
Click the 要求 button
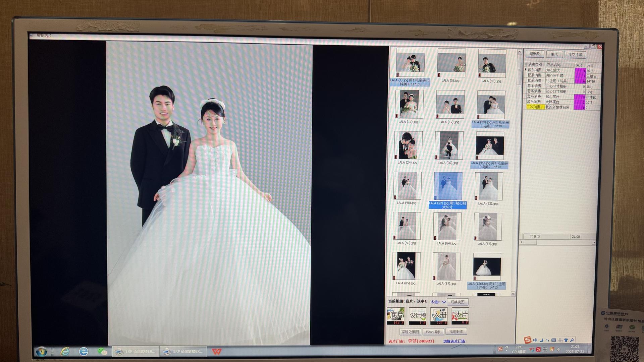pyautogui.click(x=554, y=54)
